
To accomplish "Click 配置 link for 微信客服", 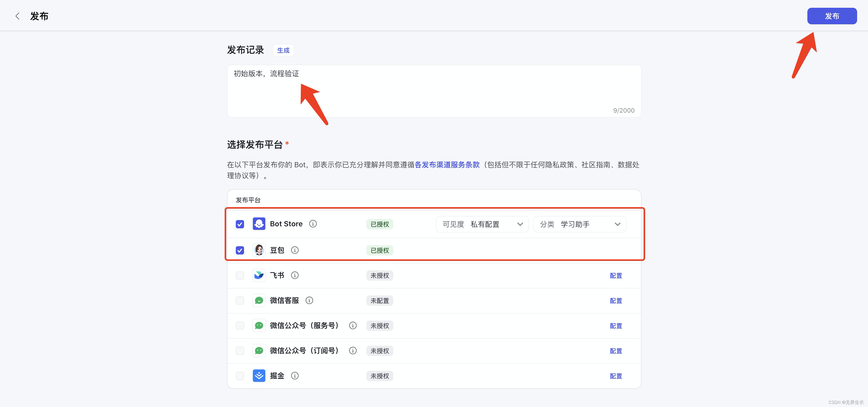I will point(616,301).
